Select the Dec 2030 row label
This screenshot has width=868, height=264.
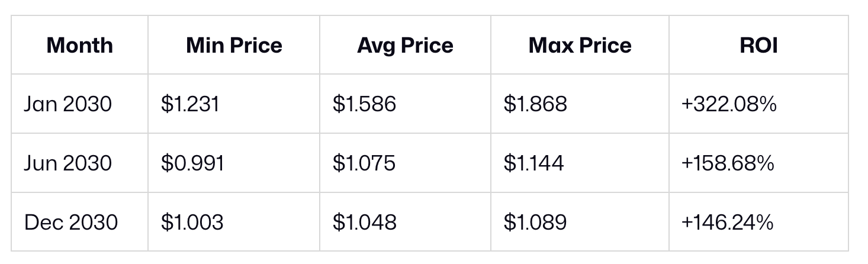[71, 222]
